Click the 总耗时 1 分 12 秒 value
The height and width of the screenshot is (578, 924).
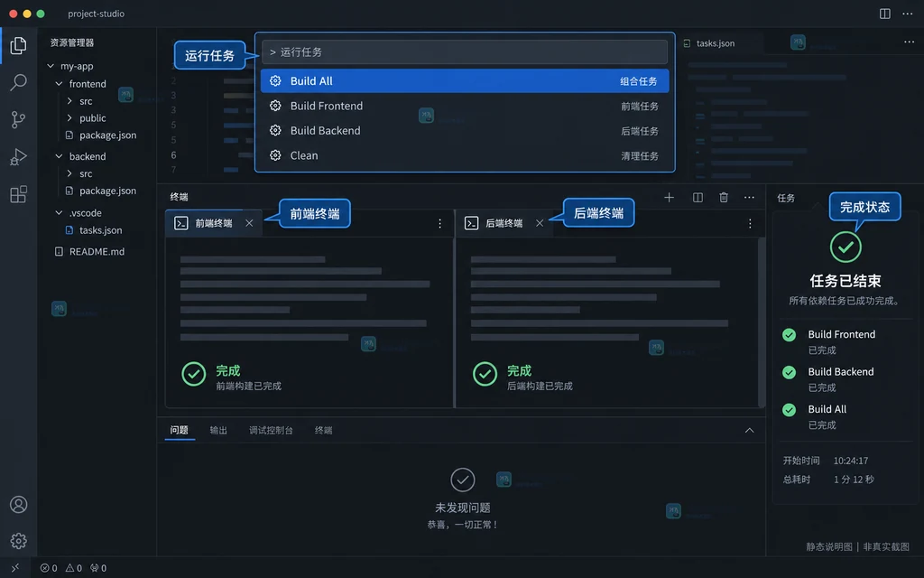pos(854,480)
